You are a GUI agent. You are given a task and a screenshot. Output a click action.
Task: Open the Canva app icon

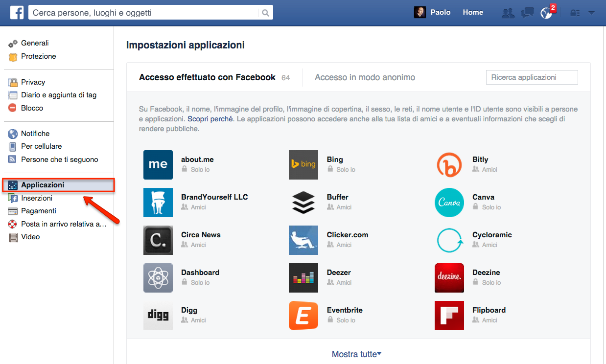(x=449, y=203)
